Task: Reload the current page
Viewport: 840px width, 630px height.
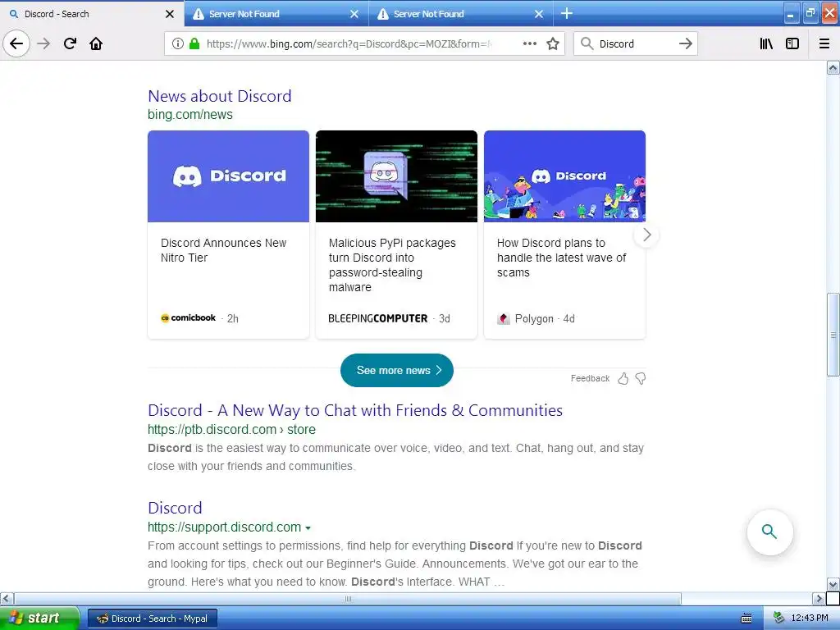Action: (70, 43)
